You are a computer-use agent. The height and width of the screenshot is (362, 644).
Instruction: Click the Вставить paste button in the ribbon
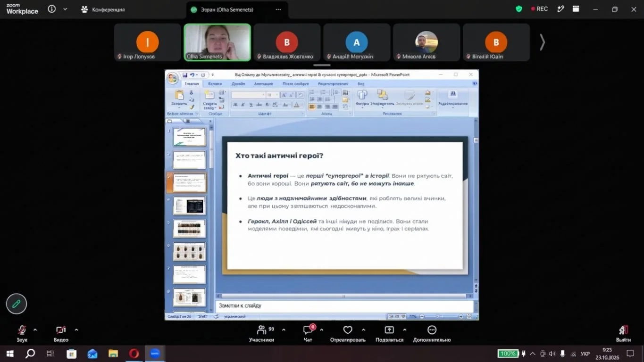[179, 98]
